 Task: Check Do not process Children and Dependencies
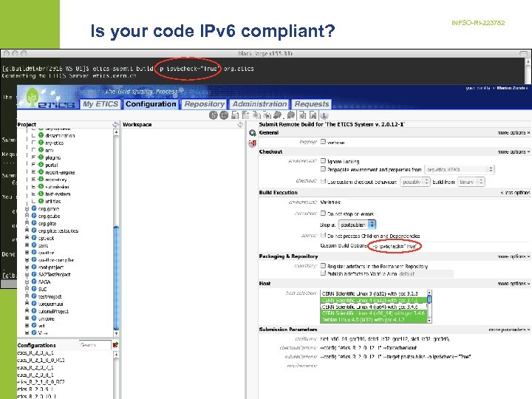coord(323,235)
